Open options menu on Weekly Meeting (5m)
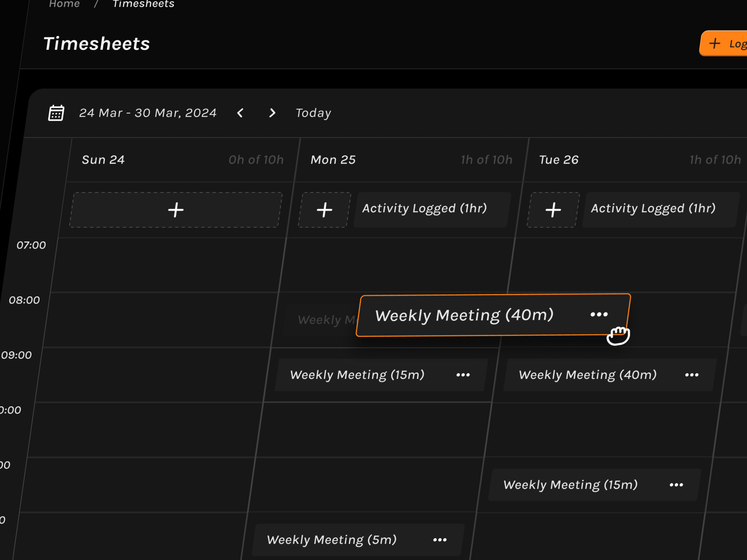Image resolution: width=747 pixels, height=560 pixels. pyautogui.click(x=439, y=539)
